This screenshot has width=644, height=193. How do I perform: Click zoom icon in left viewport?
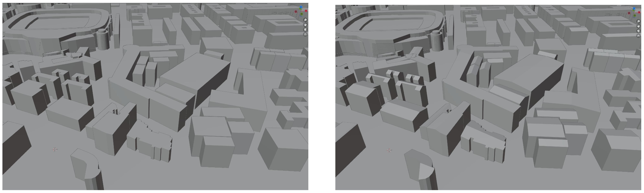(305, 20)
